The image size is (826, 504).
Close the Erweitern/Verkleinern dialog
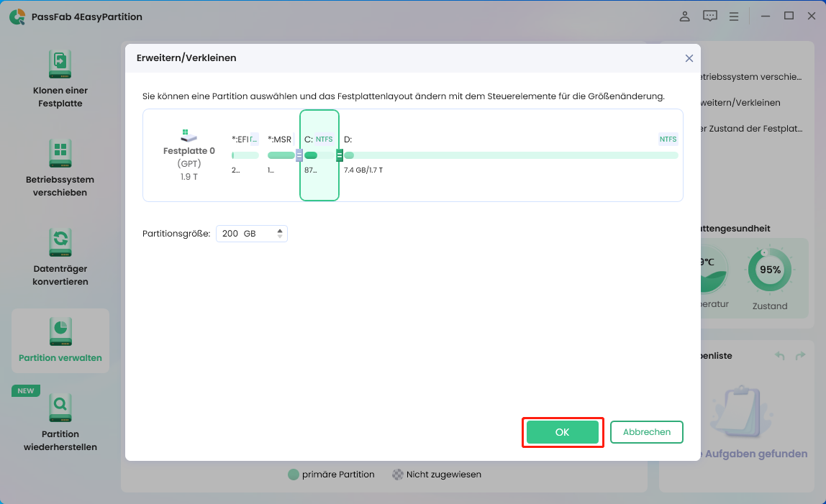[x=689, y=58]
